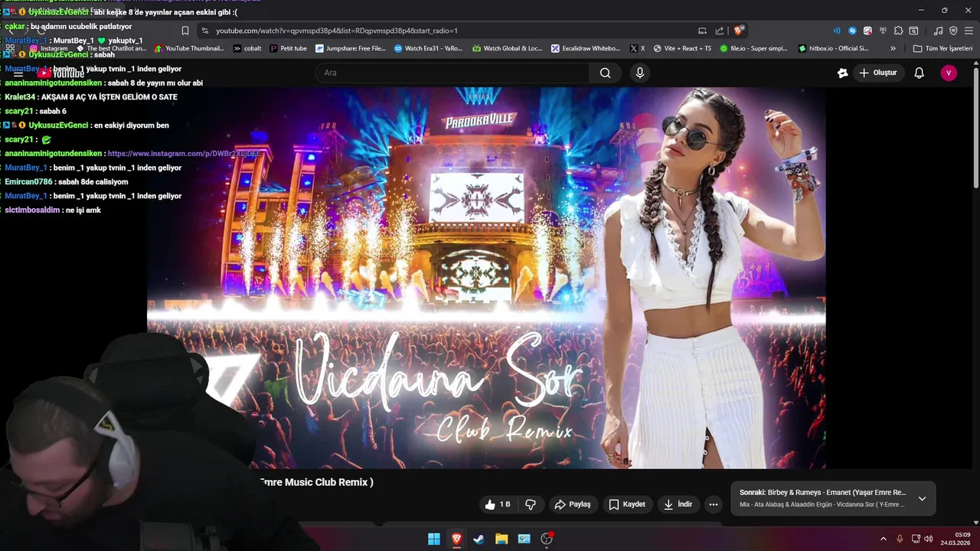Open the browser hamburger menu
Viewport: 980px width, 551px height.
(x=969, y=31)
